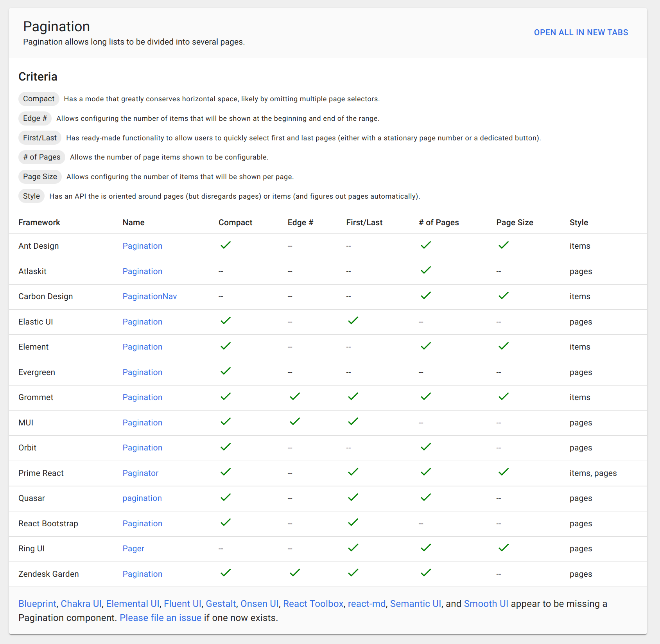This screenshot has width=660, height=644.
Task: Click Ring UI's Page Size checkmark
Action: [504, 548]
